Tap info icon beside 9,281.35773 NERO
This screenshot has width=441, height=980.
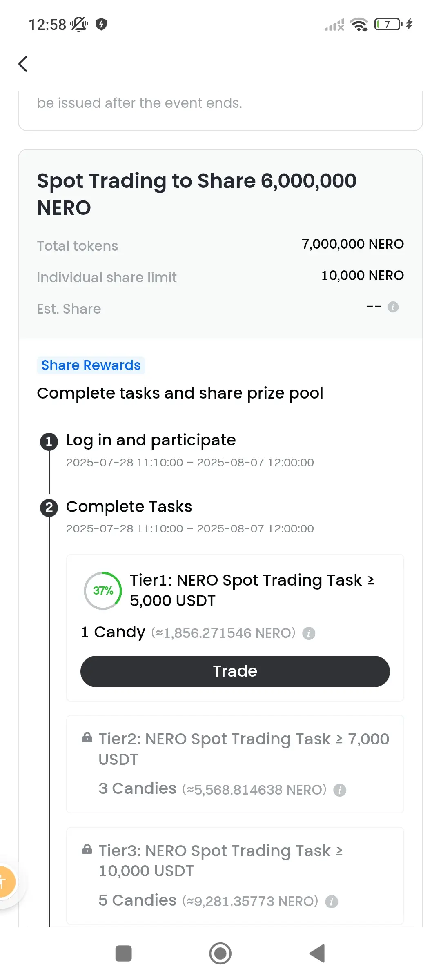pyautogui.click(x=332, y=902)
